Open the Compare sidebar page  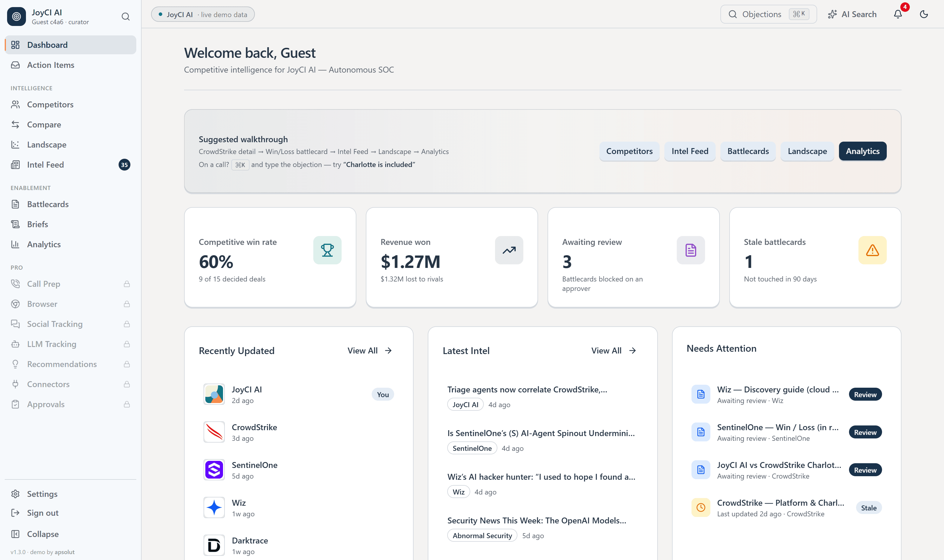[x=71, y=125]
